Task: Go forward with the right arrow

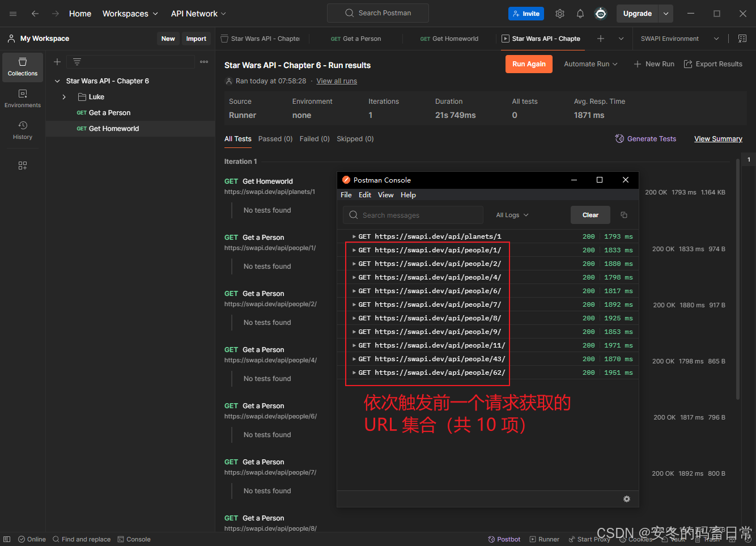Action: [55, 14]
